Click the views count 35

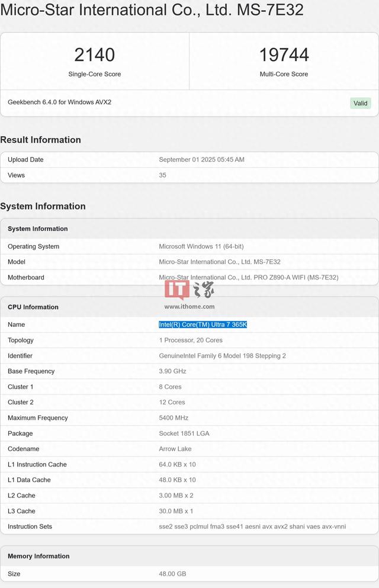(x=162, y=175)
